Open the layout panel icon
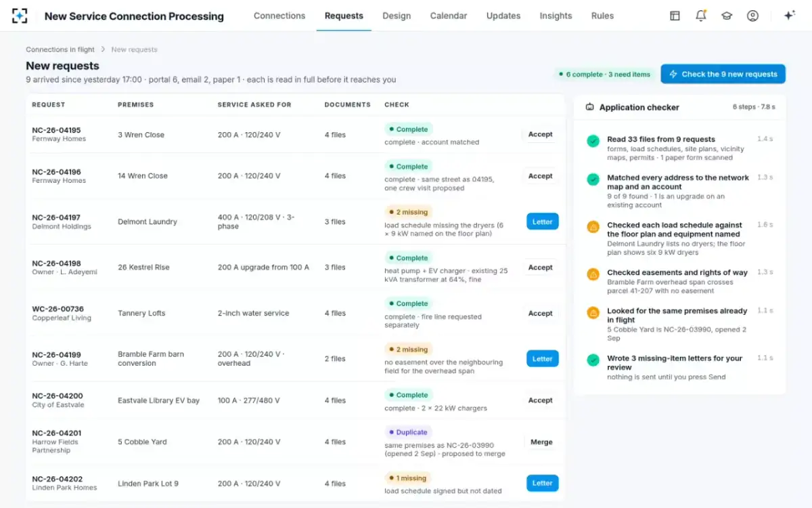This screenshot has height=508, width=812. click(x=675, y=16)
